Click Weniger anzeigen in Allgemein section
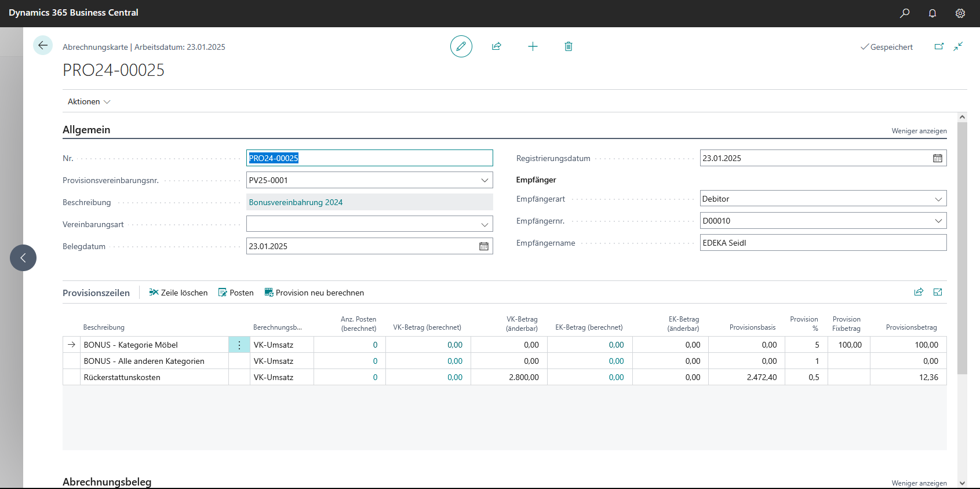 click(x=919, y=131)
